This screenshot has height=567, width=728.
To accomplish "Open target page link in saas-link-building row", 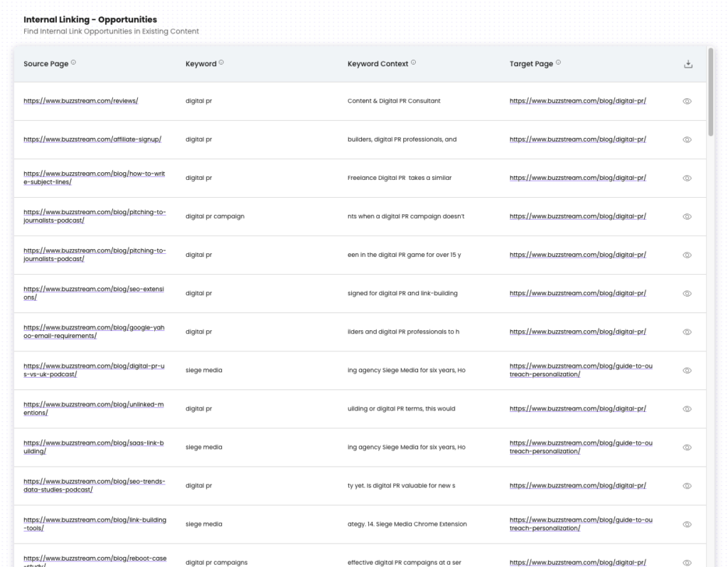I will pos(580,447).
